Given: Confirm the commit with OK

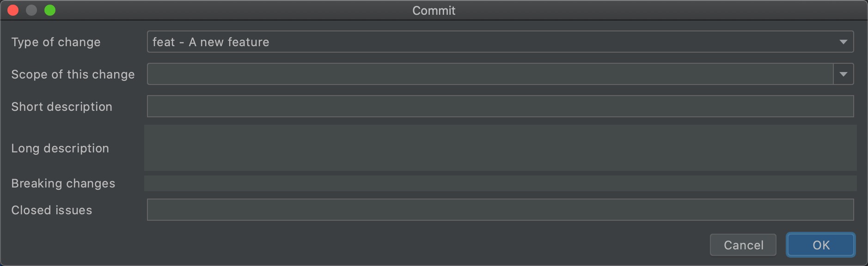Looking at the screenshot, I should (x=821, y=245).
